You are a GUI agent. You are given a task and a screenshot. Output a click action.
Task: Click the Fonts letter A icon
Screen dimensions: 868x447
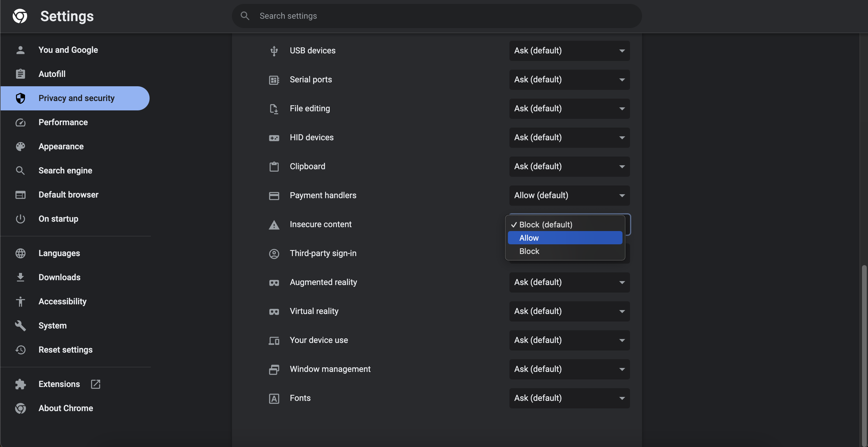(x=274, y=398)
